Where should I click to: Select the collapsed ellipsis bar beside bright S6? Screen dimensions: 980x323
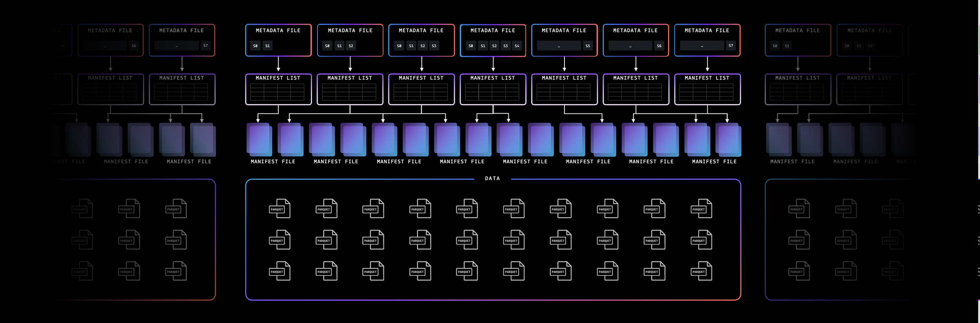point(630,46)
